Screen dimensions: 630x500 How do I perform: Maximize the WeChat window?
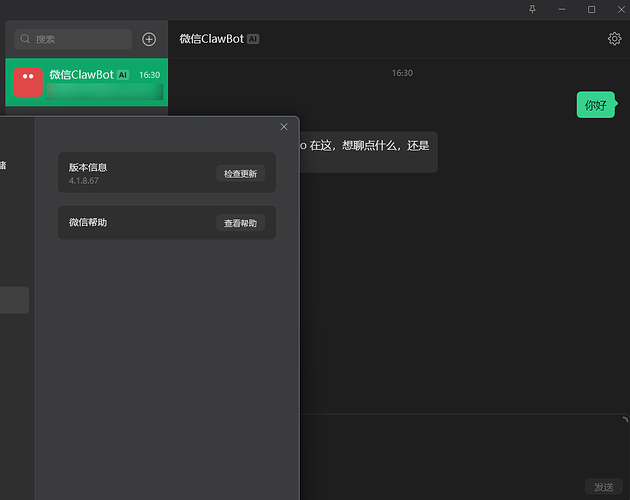(x=591, y=9)
